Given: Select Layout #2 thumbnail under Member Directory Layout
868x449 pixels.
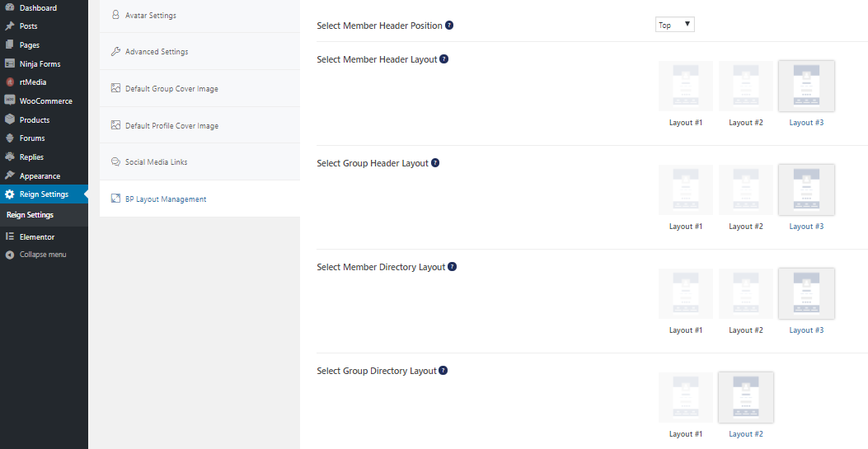Looking at the screenshot, I should (746, 293).
